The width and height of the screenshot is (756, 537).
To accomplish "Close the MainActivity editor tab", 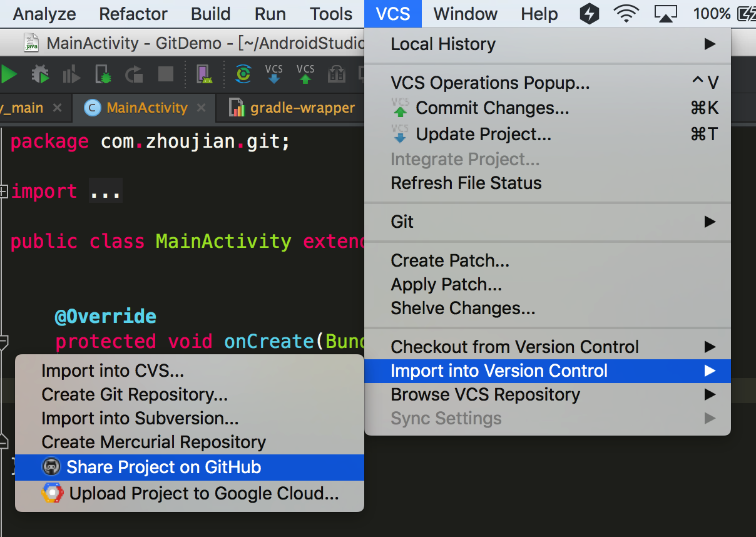I will click(201, 108).
